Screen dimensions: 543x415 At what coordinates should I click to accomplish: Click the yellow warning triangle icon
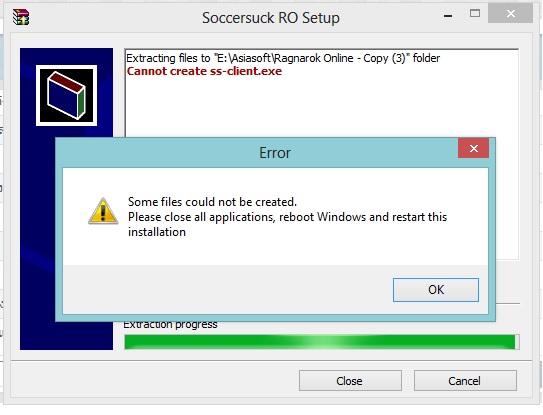103,211
